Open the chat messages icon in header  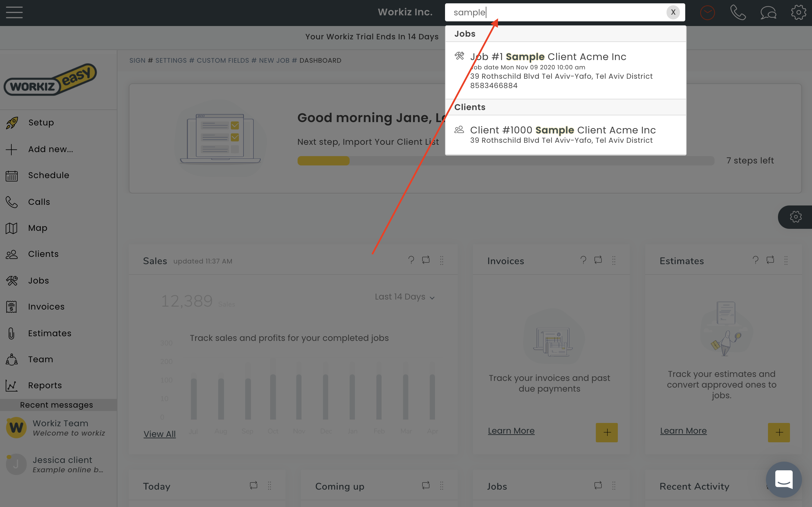(768, 13)
